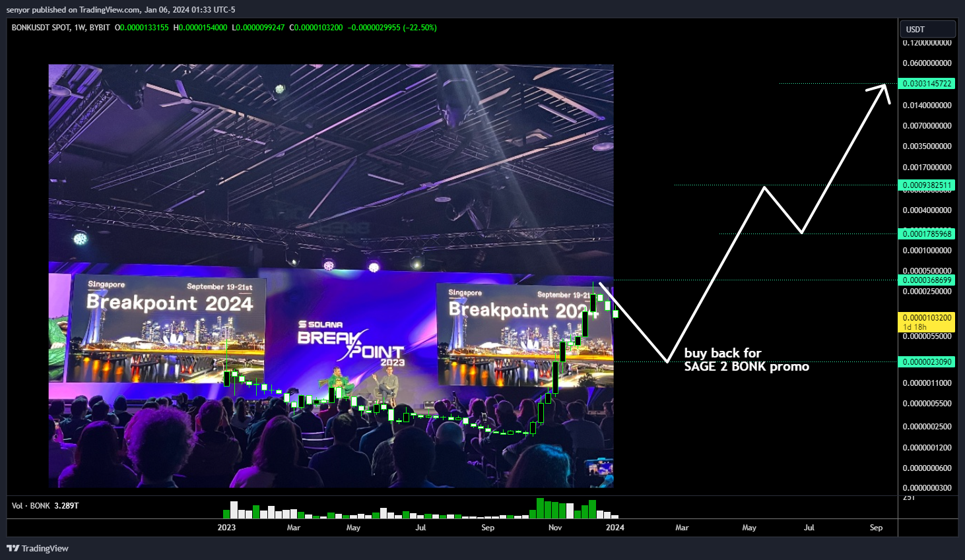The image size is (965, 560).
Task: Click the 0.0140000000 price scale label
Action: (927, 106)
